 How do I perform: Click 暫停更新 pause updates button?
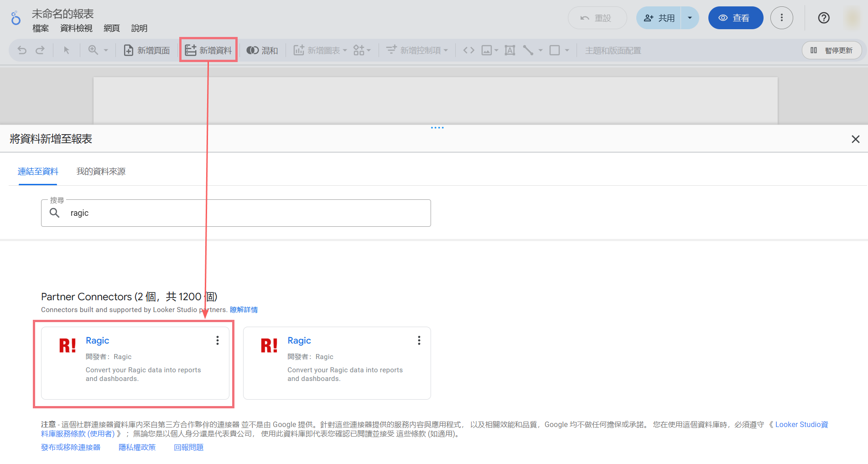(832, 50)
